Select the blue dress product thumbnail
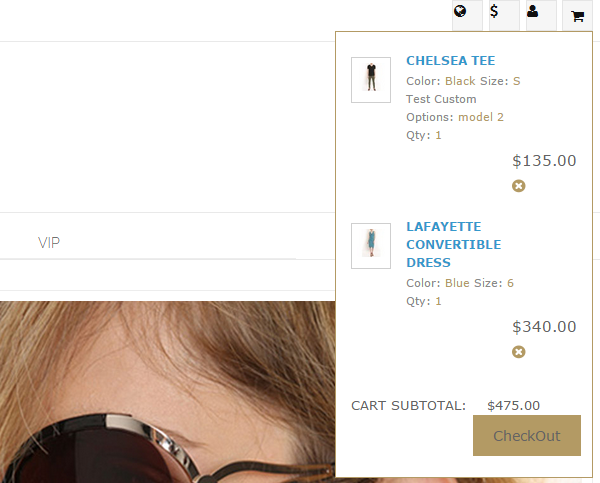This screenshot has height=483, width=600. point(371,246)
